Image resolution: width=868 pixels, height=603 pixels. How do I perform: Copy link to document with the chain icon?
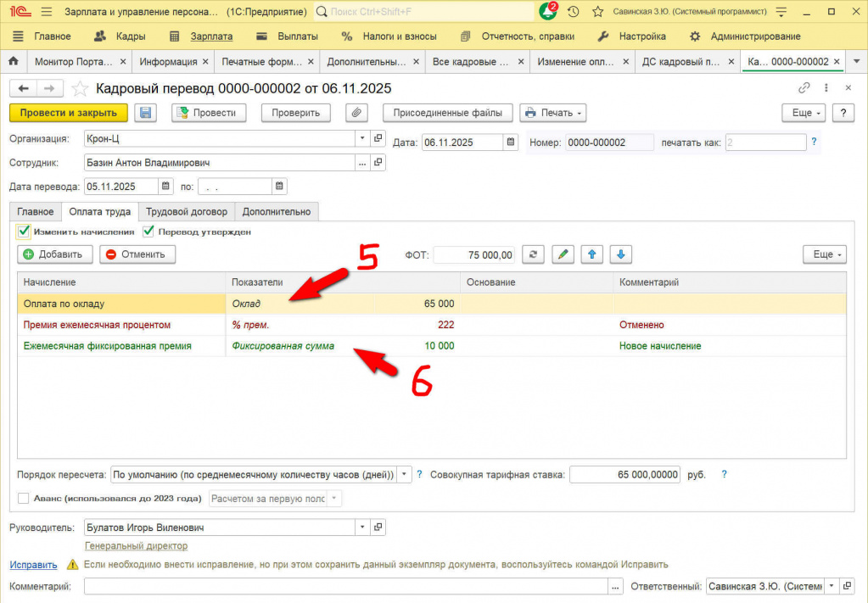coord(804,88)
